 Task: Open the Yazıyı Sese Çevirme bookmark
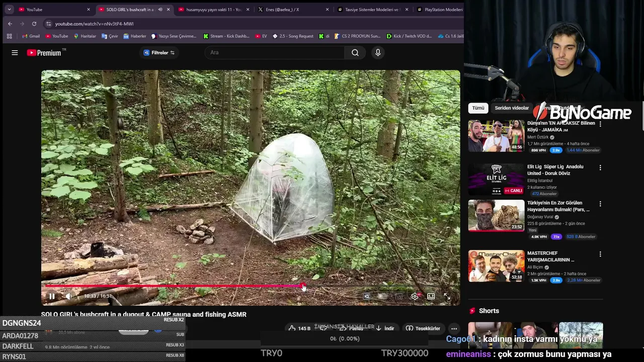click(x=174, y=36)
